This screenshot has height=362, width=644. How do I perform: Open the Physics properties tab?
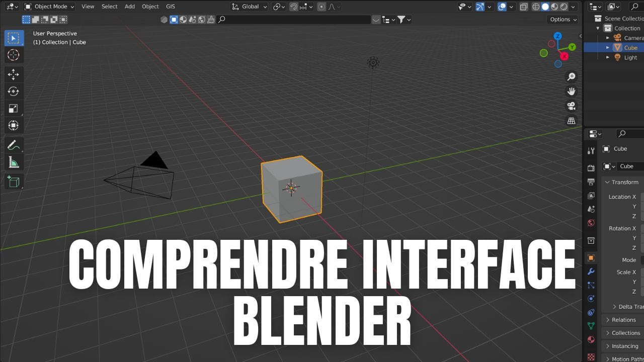[591, 299]
